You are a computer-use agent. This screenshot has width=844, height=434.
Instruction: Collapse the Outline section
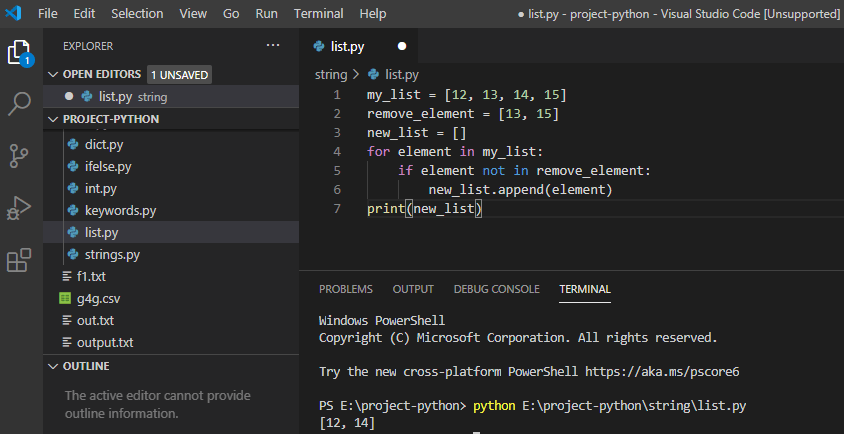tap(53, 366)
